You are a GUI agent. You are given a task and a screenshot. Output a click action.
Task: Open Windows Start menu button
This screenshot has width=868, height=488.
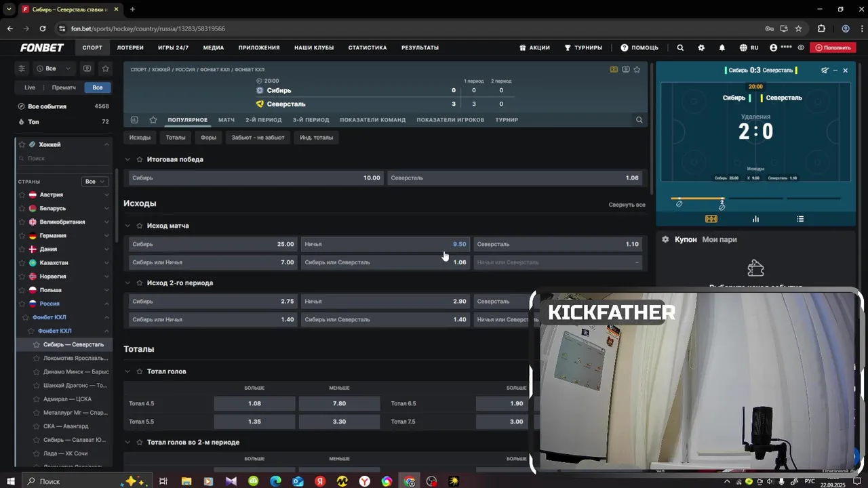(10, 481)
